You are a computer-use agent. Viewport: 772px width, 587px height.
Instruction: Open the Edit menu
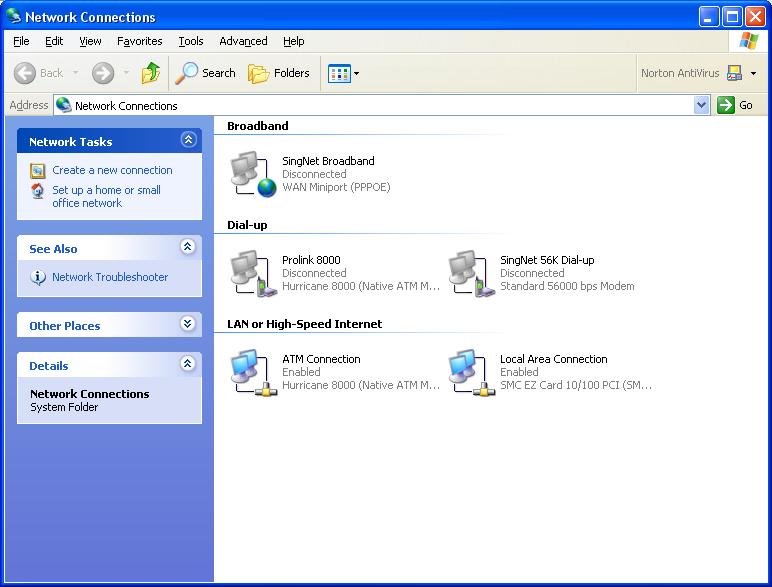tap(54, 41)
